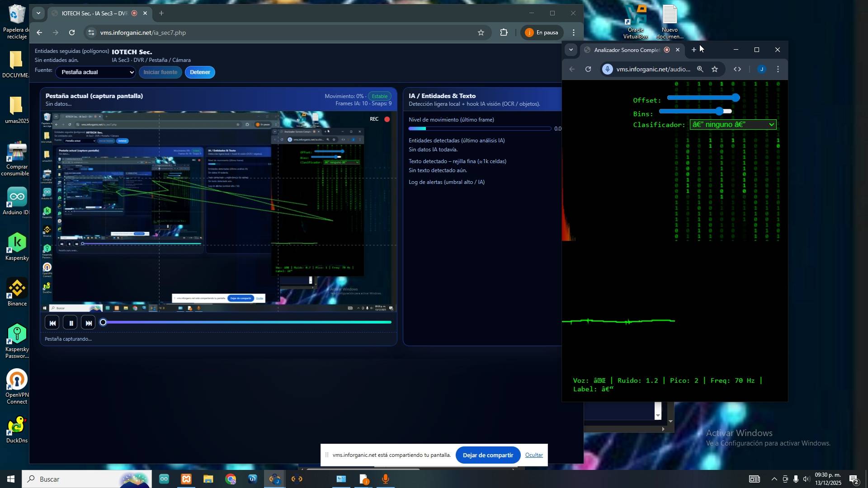Viewport: 868px width, 488px height.
Task: Expand the tab search chevron in the IOTECH window
Action: coord(38,13)
